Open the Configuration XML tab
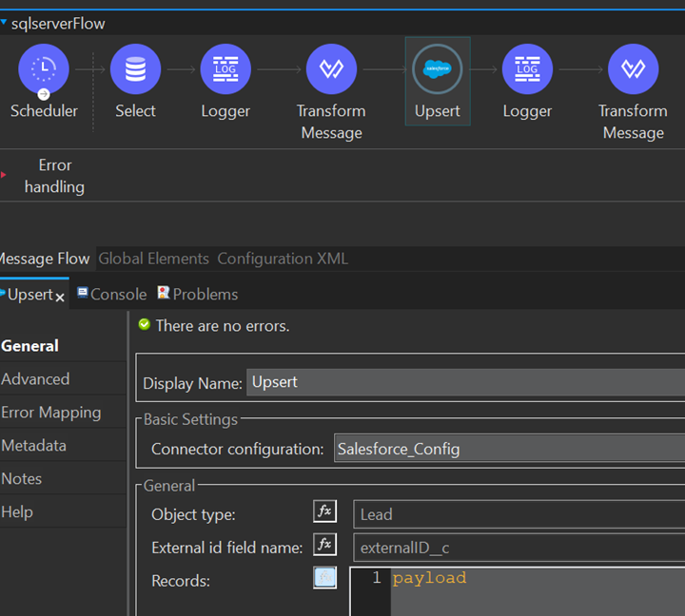This screenshot has width=685, height=616. (x=283, y=259)
